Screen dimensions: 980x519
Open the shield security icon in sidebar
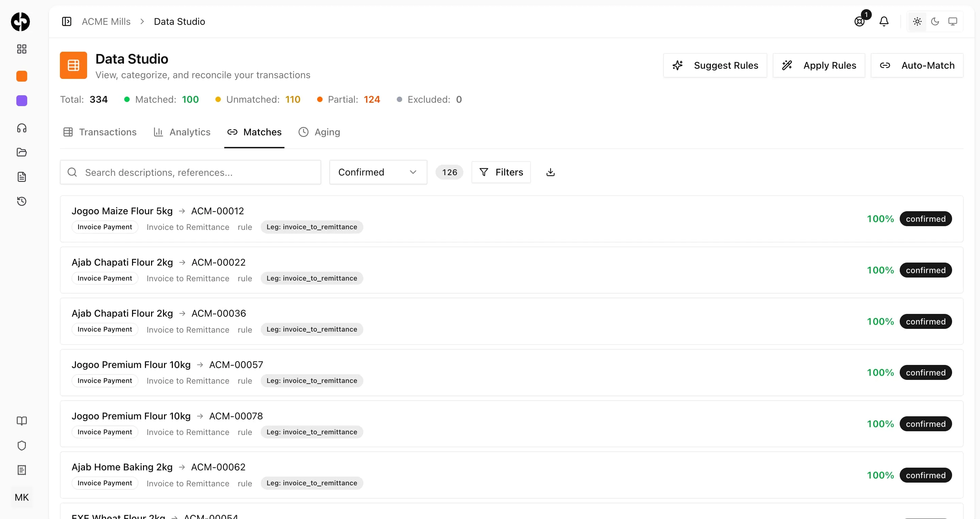tap(22, 445)
